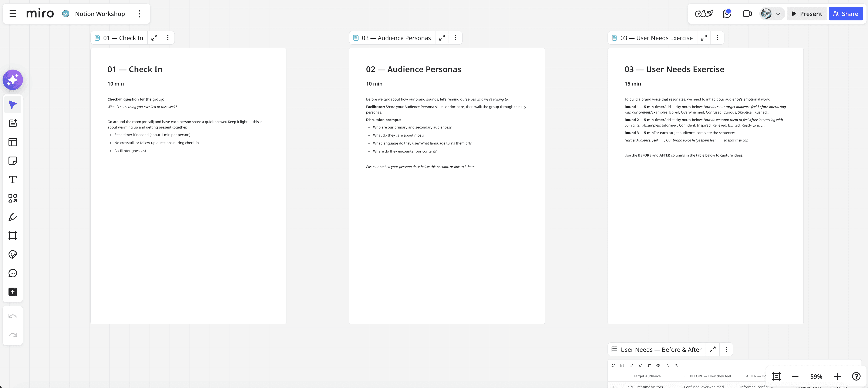
Task: Toggle sort on User Needs table
Action: 649,365
